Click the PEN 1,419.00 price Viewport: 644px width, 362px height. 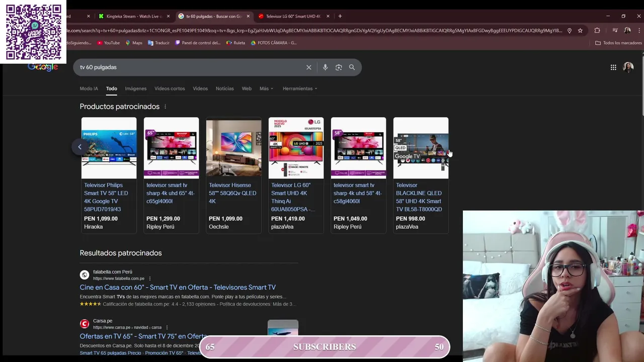(288, 219)
